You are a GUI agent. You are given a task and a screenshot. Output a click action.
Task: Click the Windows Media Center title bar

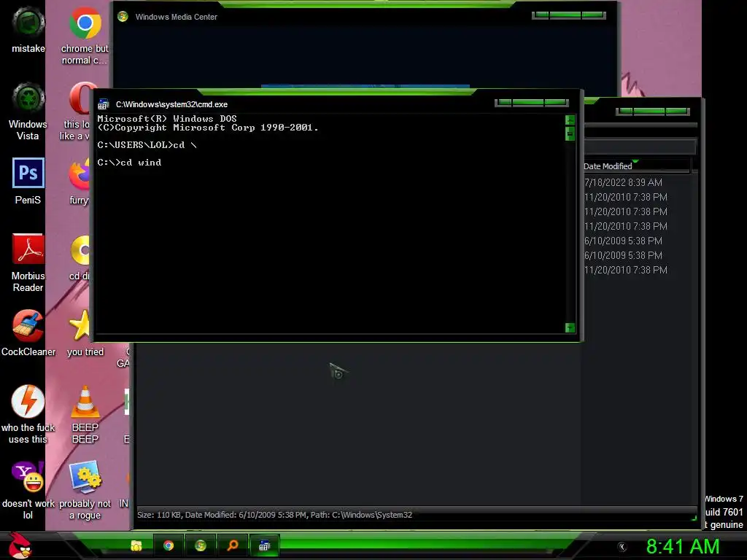click(x=365, y=17)
